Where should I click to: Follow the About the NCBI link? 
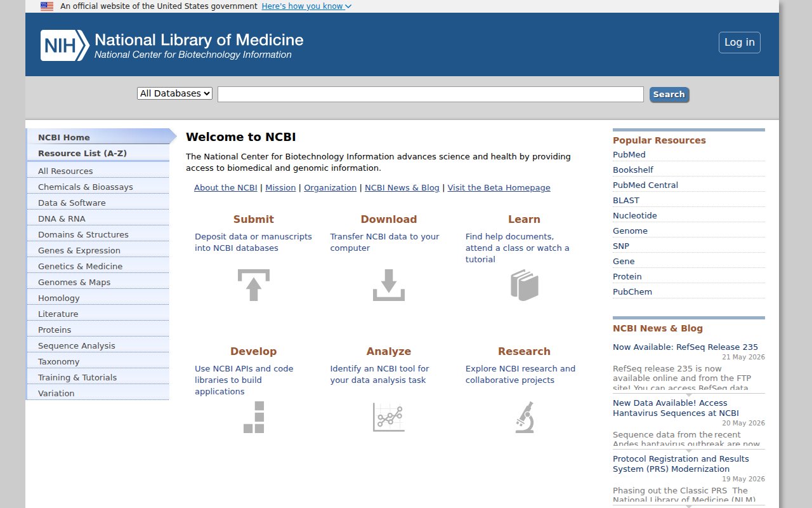[x=226, y=188]
